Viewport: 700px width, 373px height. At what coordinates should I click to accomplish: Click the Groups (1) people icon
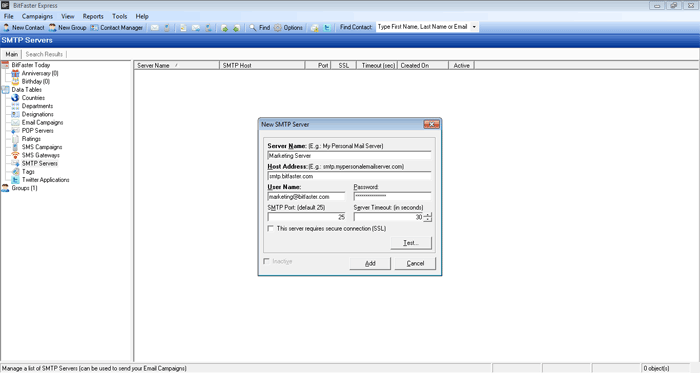click(5, 188)
